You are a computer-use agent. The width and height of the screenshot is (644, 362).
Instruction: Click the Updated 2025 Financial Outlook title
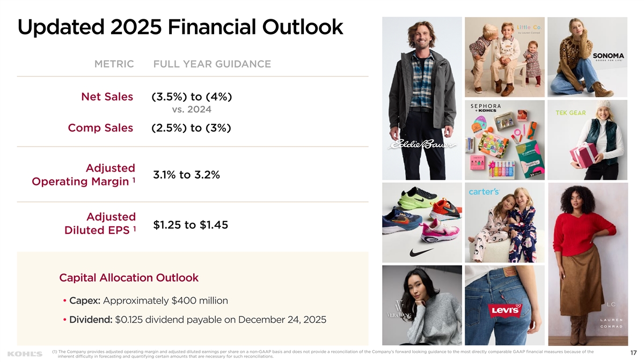point(180,27)
